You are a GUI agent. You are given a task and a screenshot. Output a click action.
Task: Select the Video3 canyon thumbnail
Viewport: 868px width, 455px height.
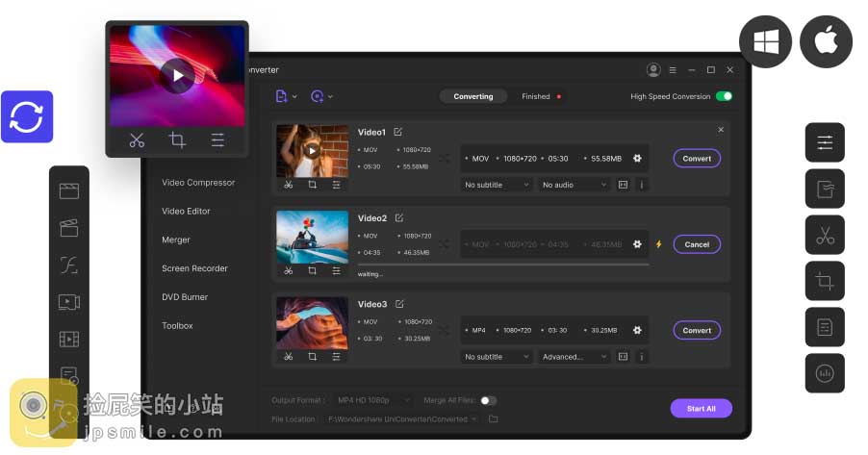pyautogui.click(x=312, y=322)
